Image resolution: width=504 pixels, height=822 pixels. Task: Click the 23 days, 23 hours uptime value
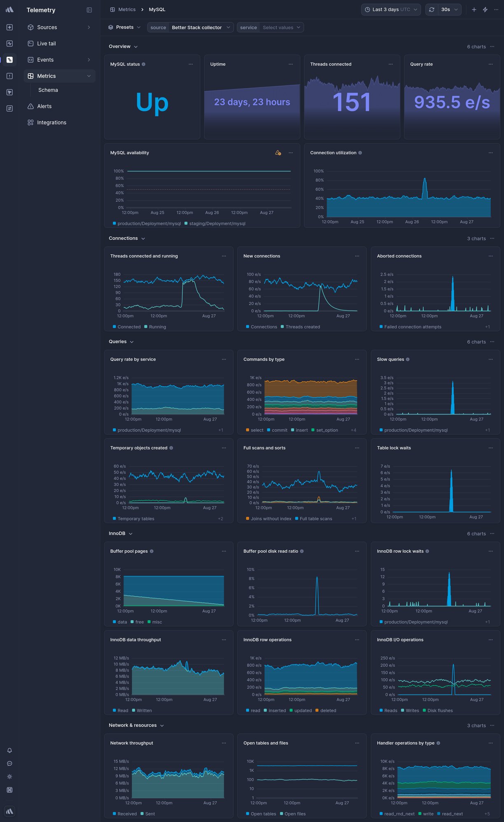tap(252, 102)
